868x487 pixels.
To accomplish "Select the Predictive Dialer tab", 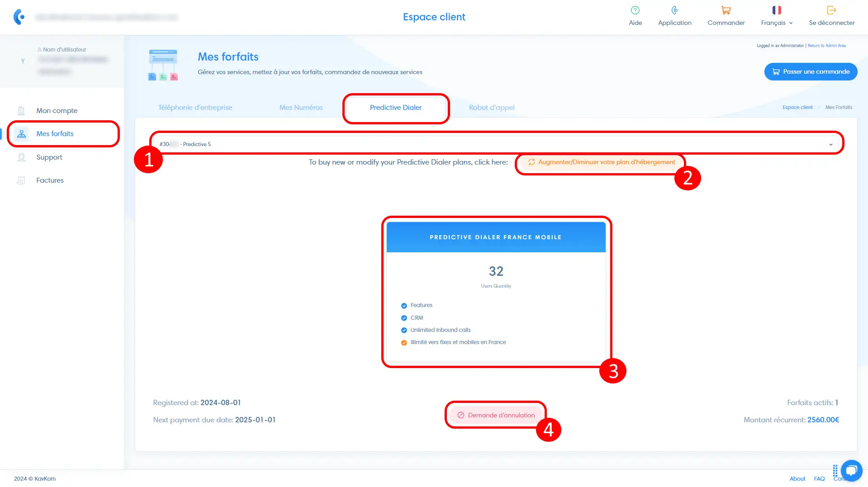I will pyautogui.click(x=395, y=108).
